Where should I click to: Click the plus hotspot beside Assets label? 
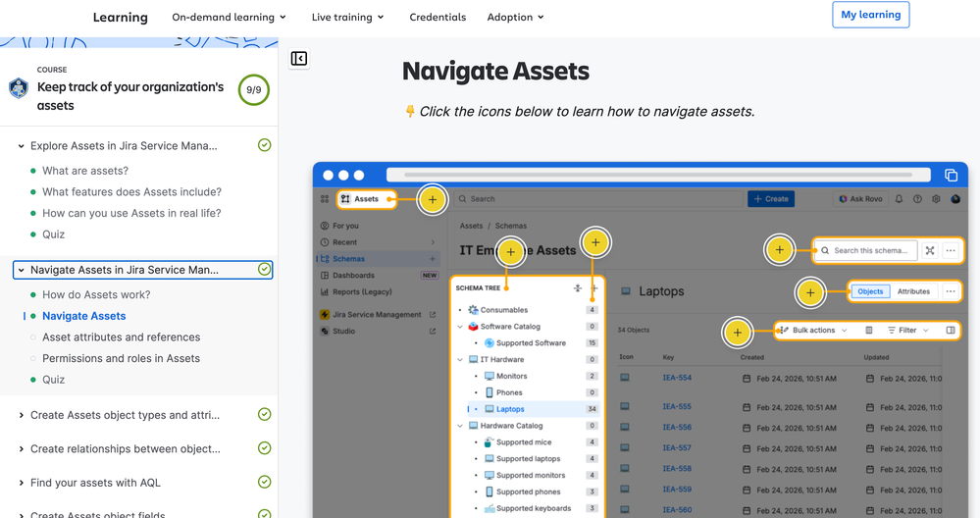(x=432, y=199)
